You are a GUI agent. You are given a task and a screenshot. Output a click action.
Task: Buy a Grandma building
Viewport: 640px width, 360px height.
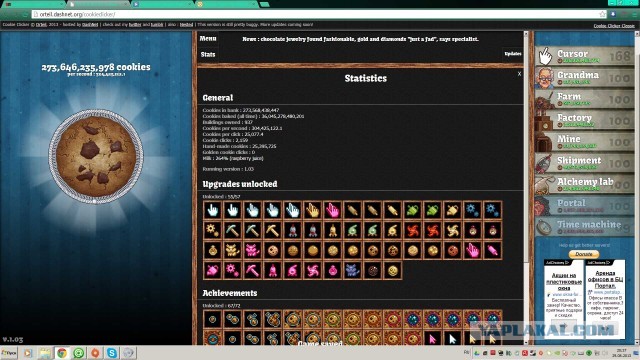[585, 78]
